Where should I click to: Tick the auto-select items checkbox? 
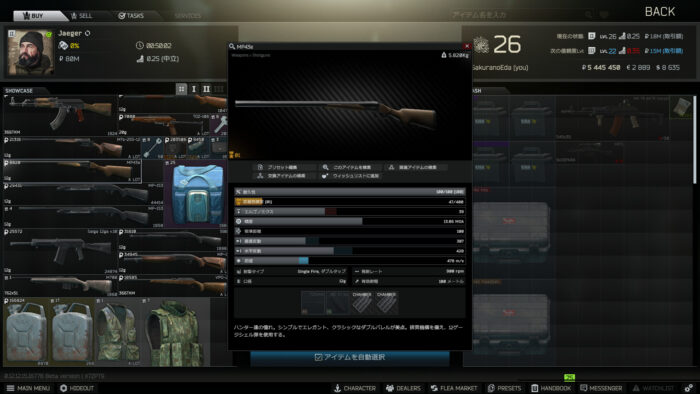pos(318,357)
